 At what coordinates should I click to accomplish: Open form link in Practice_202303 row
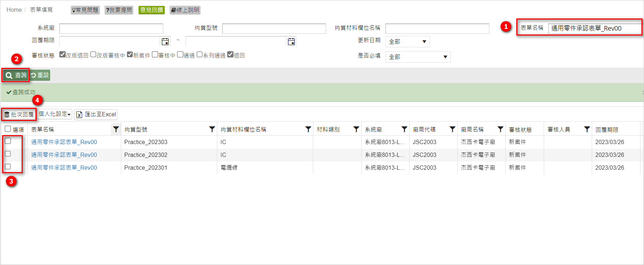[x=64, y=142]
